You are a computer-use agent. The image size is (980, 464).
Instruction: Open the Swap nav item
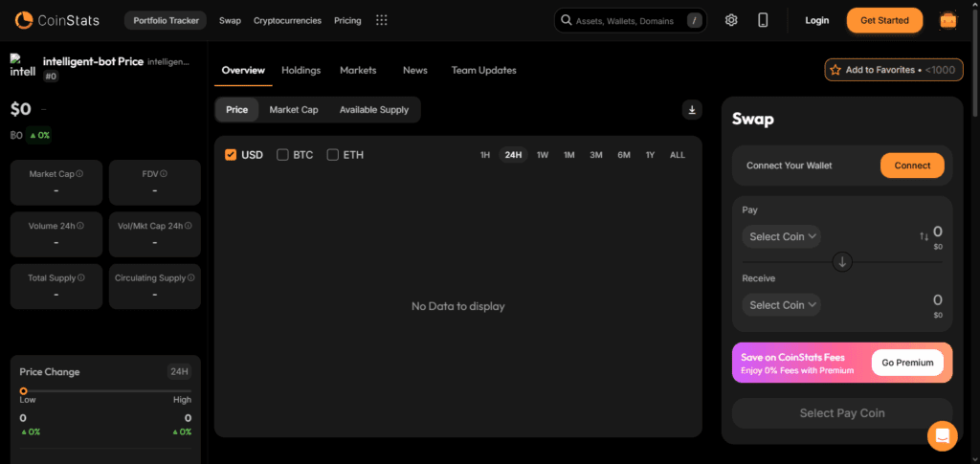[x=230, y=21]
